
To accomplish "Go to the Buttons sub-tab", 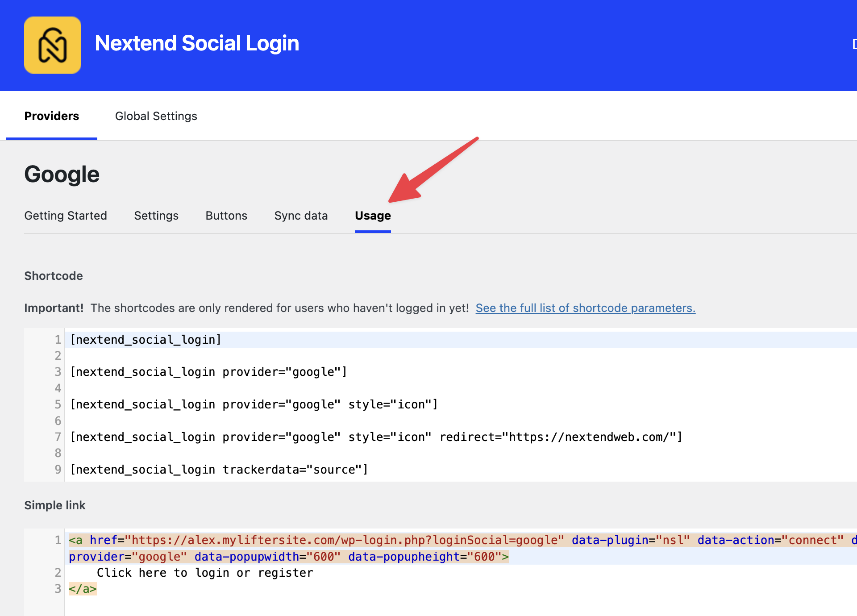I will [x=226, y=216].
